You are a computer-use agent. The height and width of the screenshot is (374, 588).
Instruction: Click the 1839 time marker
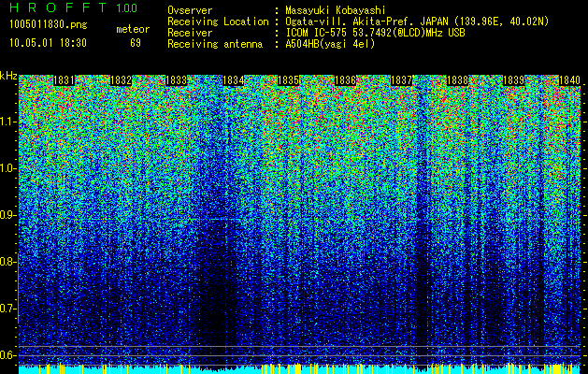click(513, 80)
